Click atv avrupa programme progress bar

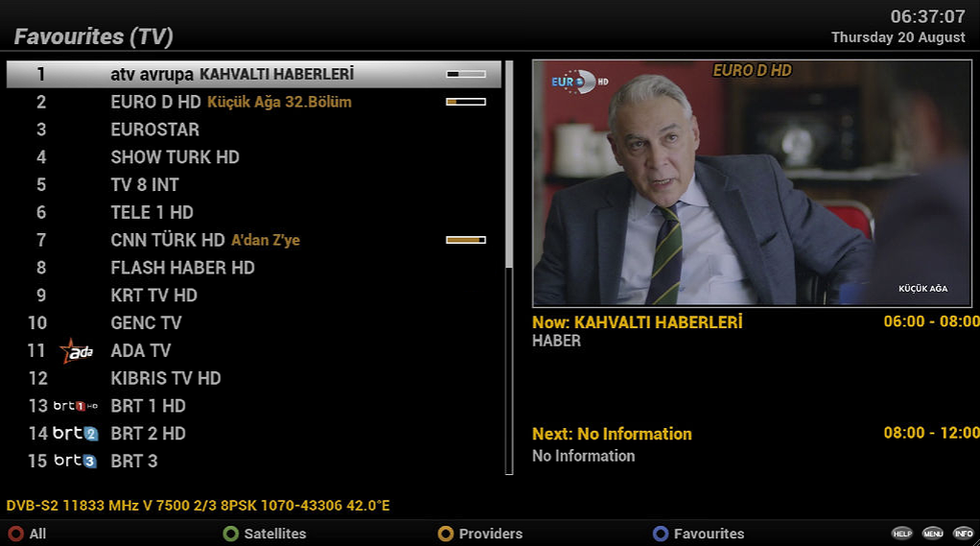click(466, 75)
